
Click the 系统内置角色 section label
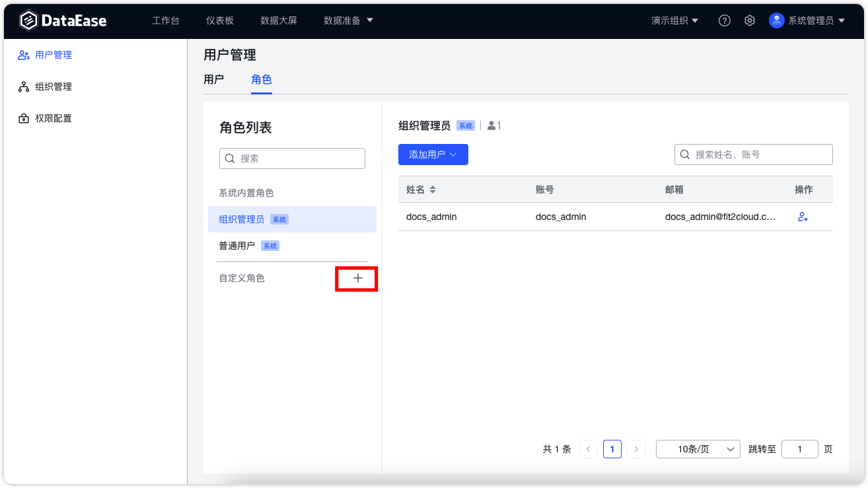246,193
